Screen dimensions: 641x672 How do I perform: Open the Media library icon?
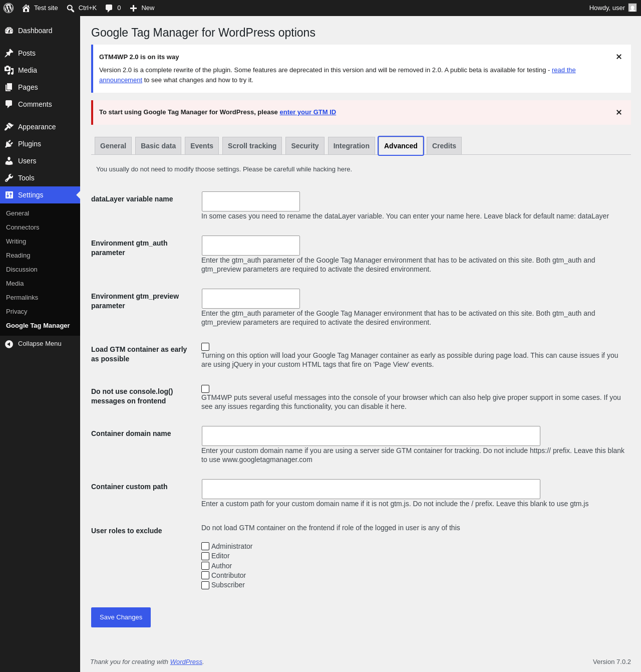[x=9, y=70]
